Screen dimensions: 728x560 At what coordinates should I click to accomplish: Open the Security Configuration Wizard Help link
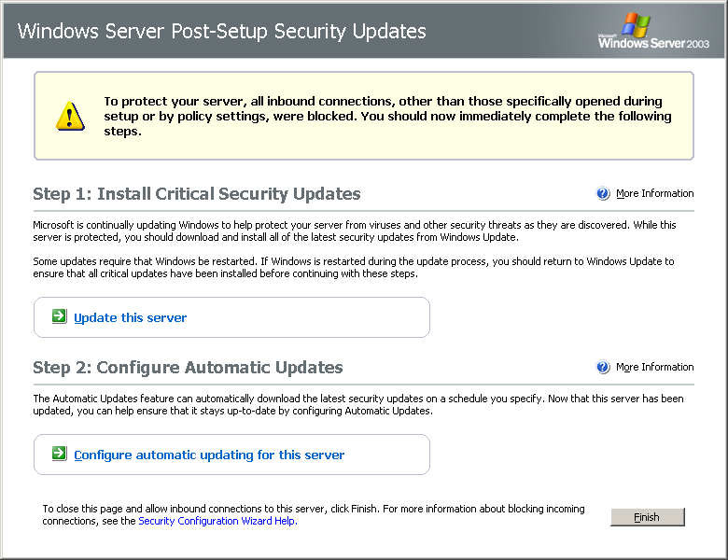217,521
